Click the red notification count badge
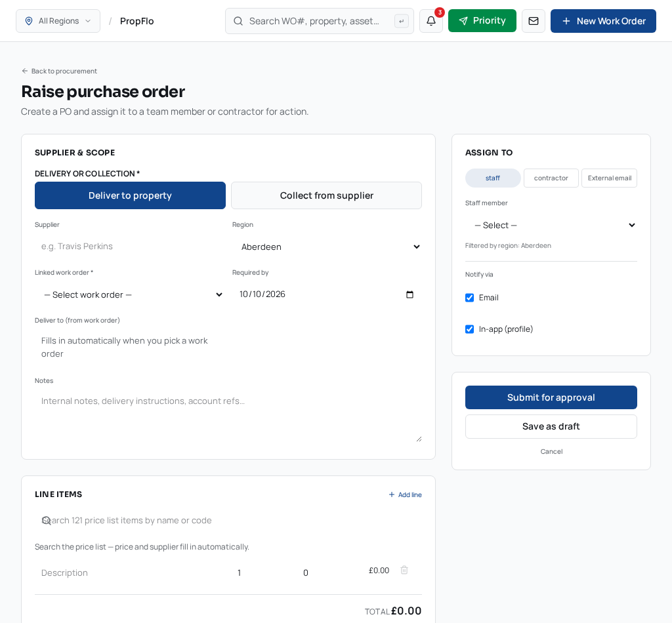672x623 pixels. pyautogui.click(x=439, y=12)
